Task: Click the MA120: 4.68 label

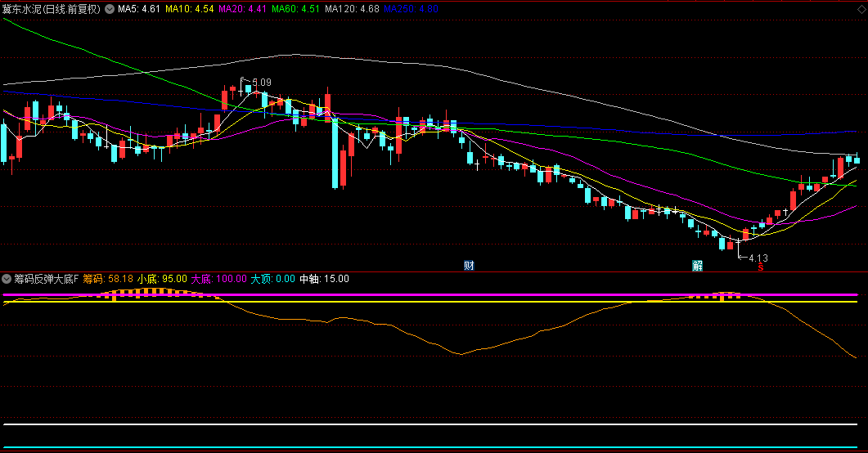Action: (x=352, y=9)
